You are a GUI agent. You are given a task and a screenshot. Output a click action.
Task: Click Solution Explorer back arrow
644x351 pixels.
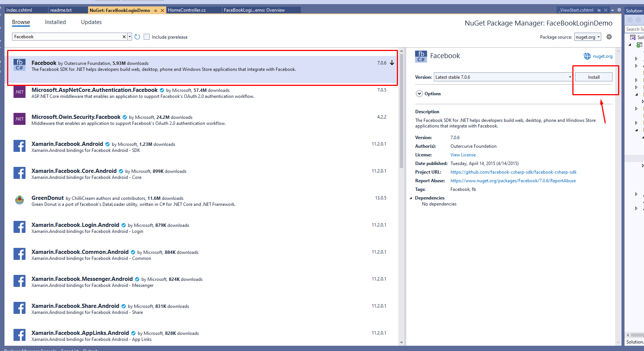(x=630, y=20)
